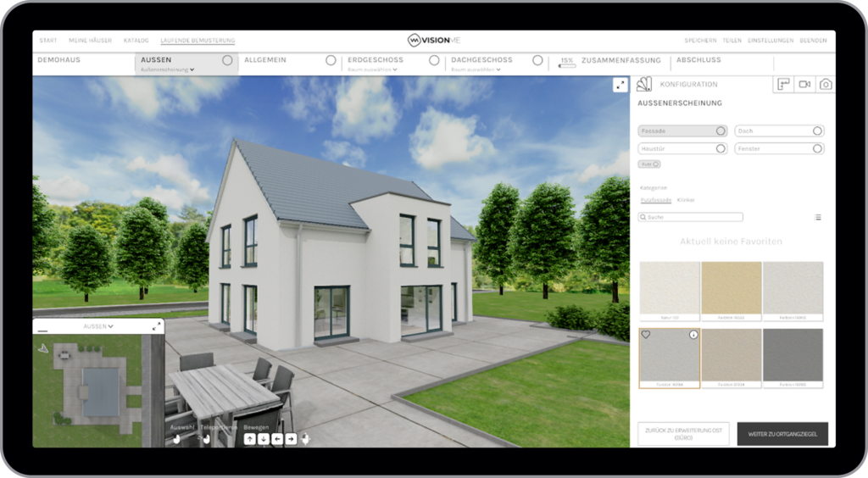
Task: Pick the beige-yellow facade color swatch
Action: [731, 289]
